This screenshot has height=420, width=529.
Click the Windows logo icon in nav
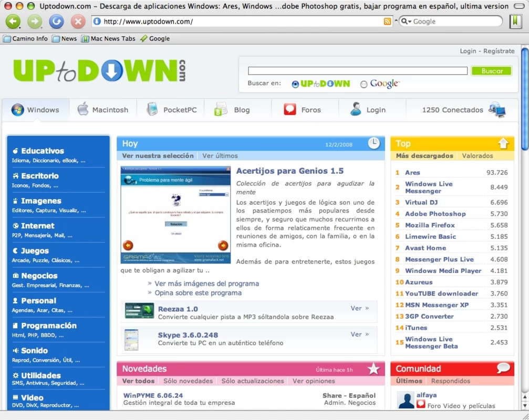tap(17, 110)
